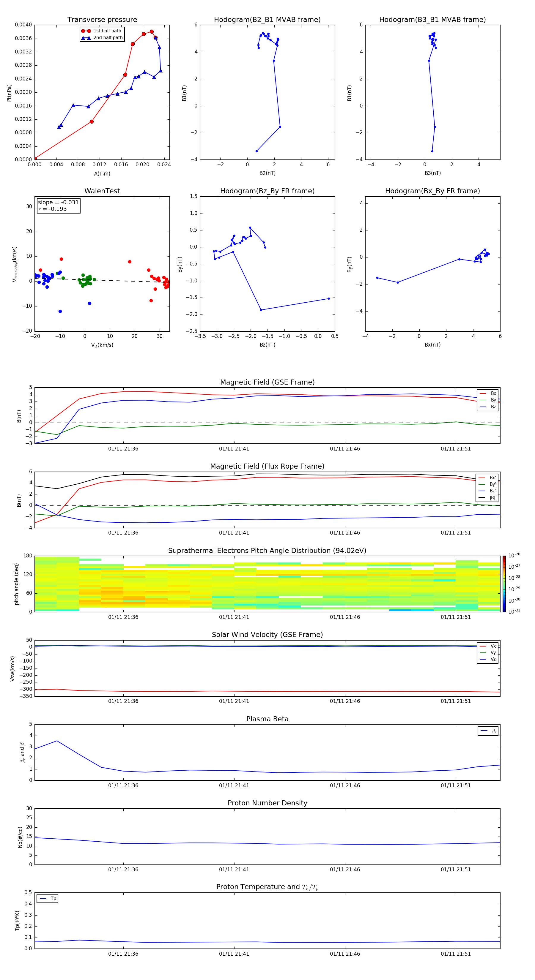Select Vy in the solar wind legend
535x980 pixels.
click(x=488, y=653)
